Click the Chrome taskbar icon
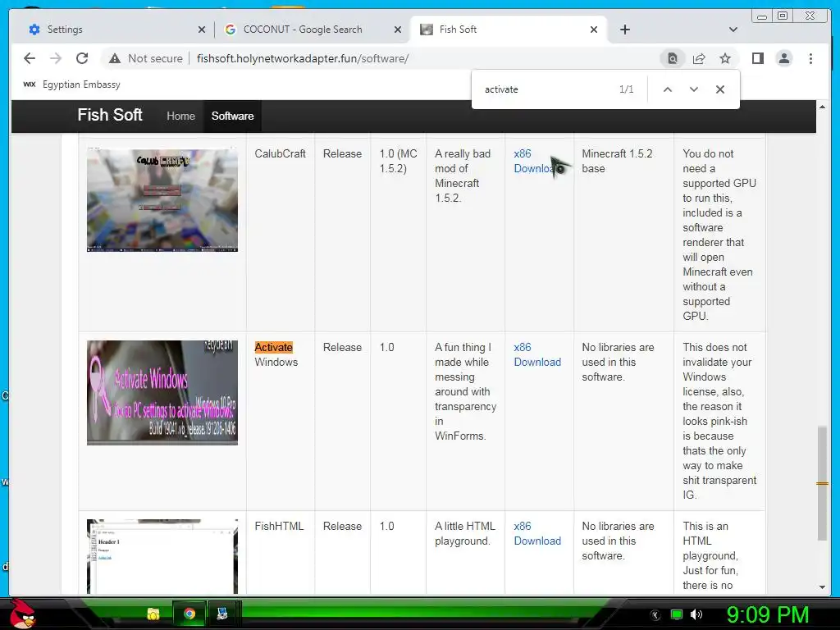The height and width of the screenshot is (630, 840). [x=189, y=614]
